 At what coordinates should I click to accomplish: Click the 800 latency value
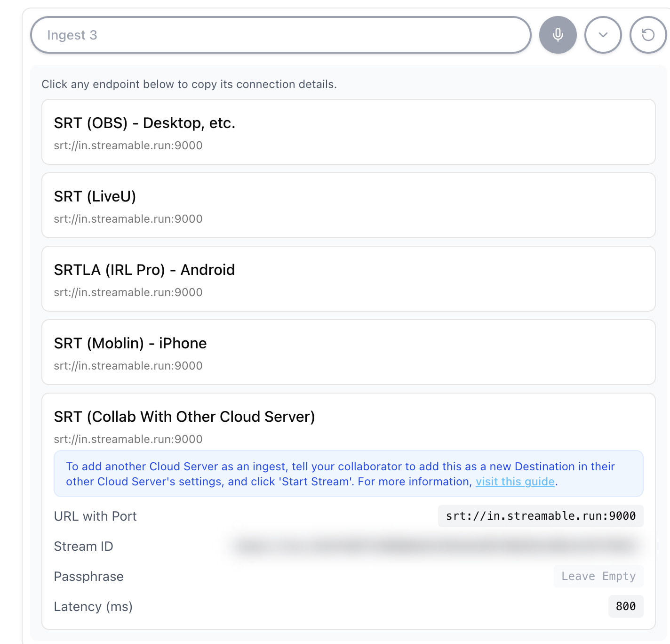tap(625, 606)
